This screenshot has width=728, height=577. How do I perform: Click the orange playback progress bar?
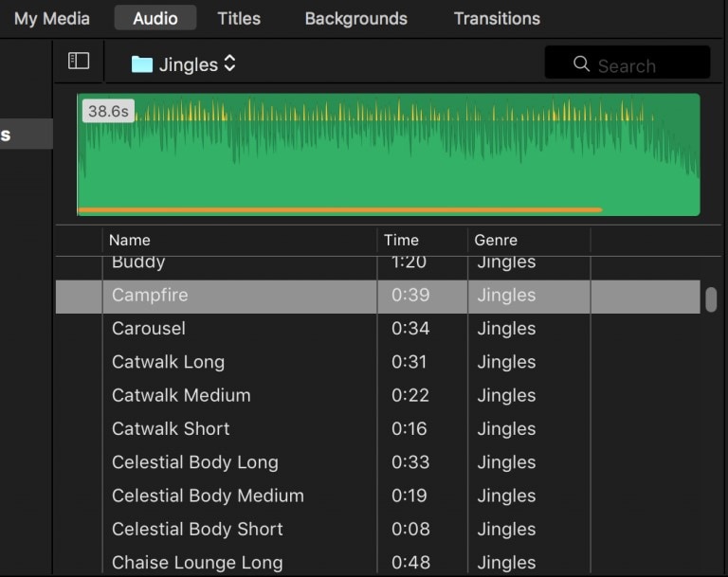tap(339, 209)
